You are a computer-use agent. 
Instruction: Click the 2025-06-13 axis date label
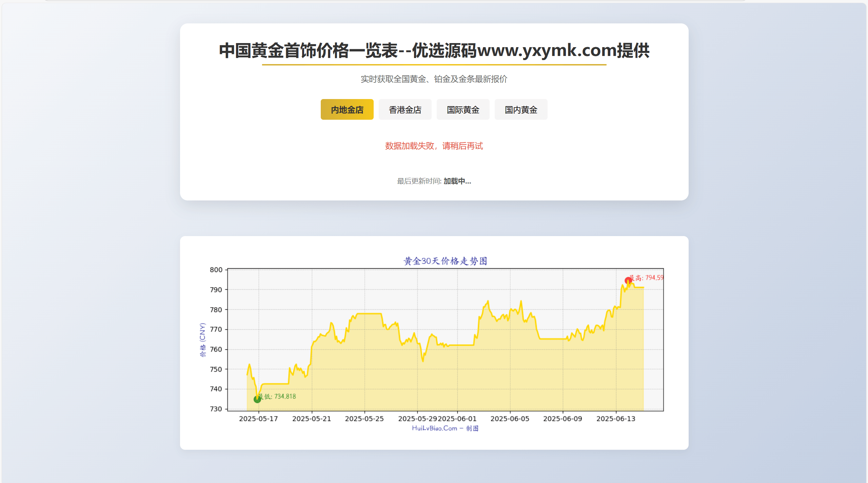[x=616, y=419]
